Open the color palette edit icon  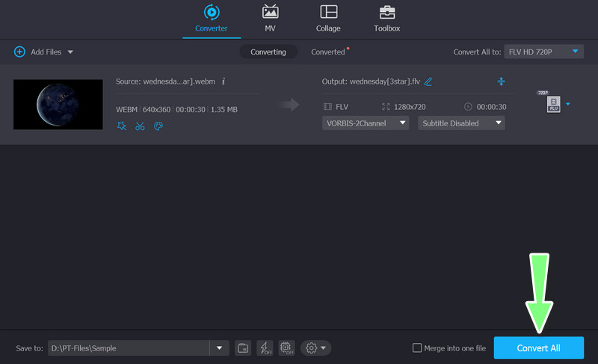click(x=158, y=126)
